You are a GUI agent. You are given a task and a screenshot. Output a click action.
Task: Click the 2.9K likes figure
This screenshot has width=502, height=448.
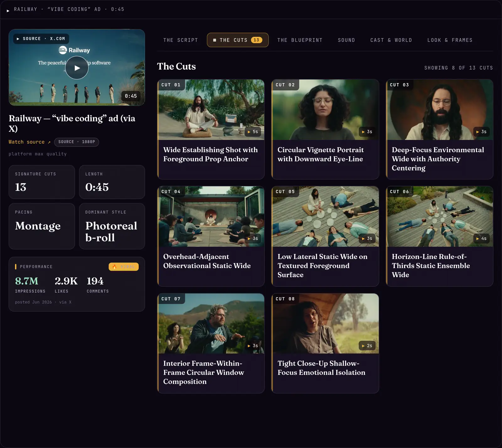(66, 281)
